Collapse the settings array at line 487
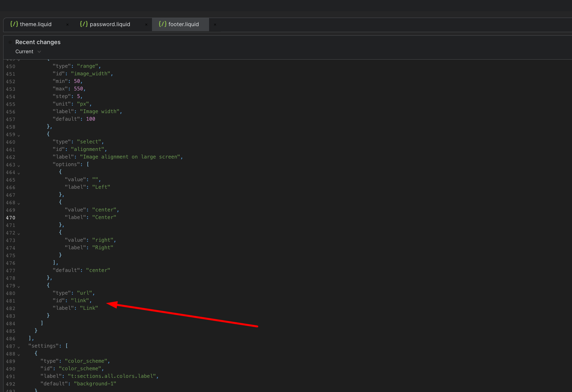This screenshot has width=572, height=392. [19, 347]
